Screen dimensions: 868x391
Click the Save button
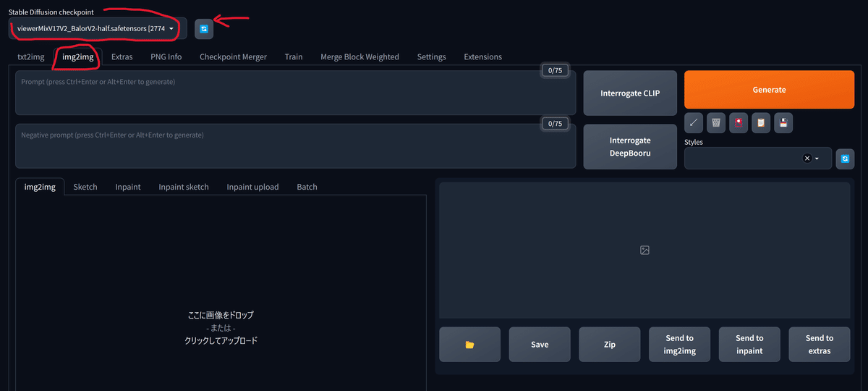540,345
